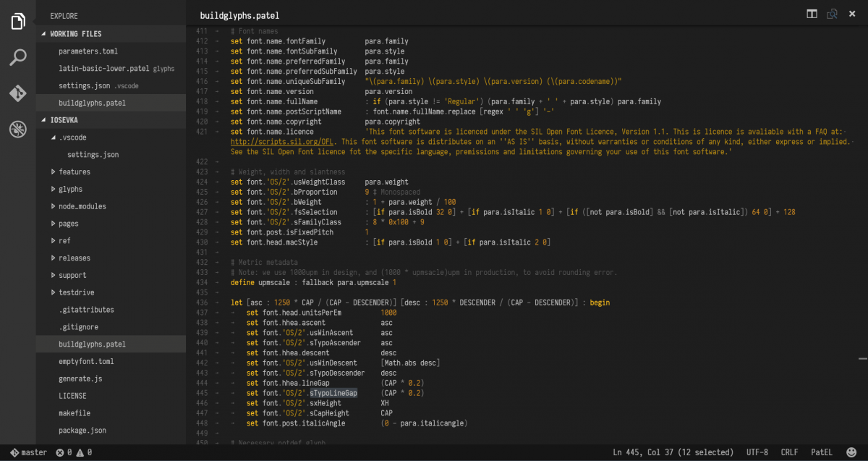
Task: Click 'font.post.italicAngle' on line 448
Action: (x=304, y=423)
